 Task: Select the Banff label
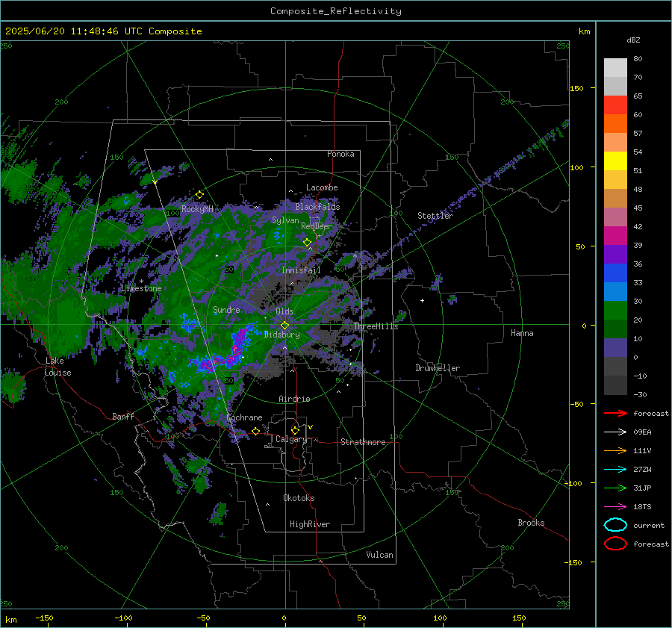point(123,416)
